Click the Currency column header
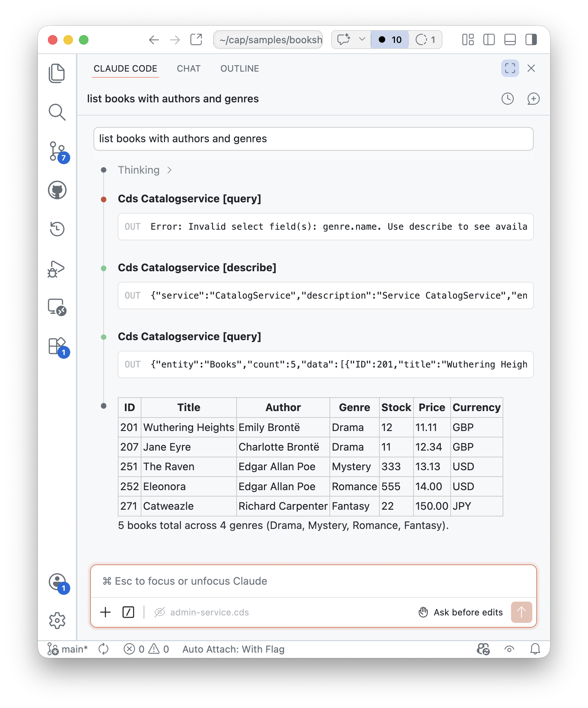Viewport: 588px width, 708px height. [477, 407]
